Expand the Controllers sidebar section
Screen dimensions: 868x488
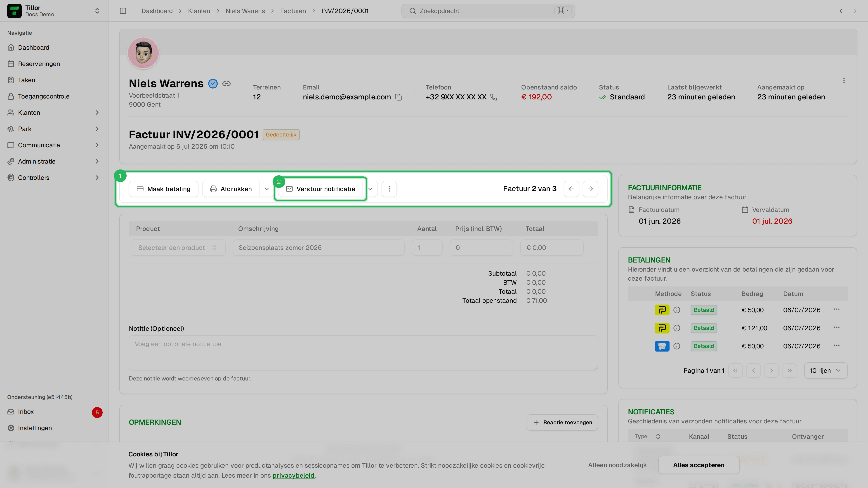(54, 178)
